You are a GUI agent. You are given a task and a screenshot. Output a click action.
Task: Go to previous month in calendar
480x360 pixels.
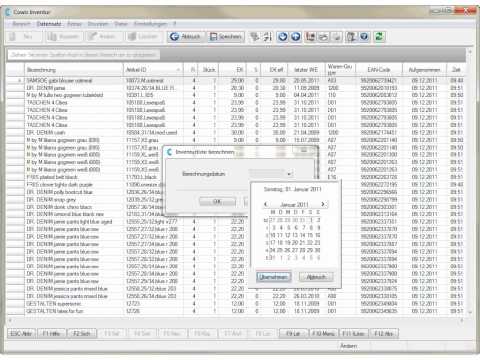coord(266,204)
